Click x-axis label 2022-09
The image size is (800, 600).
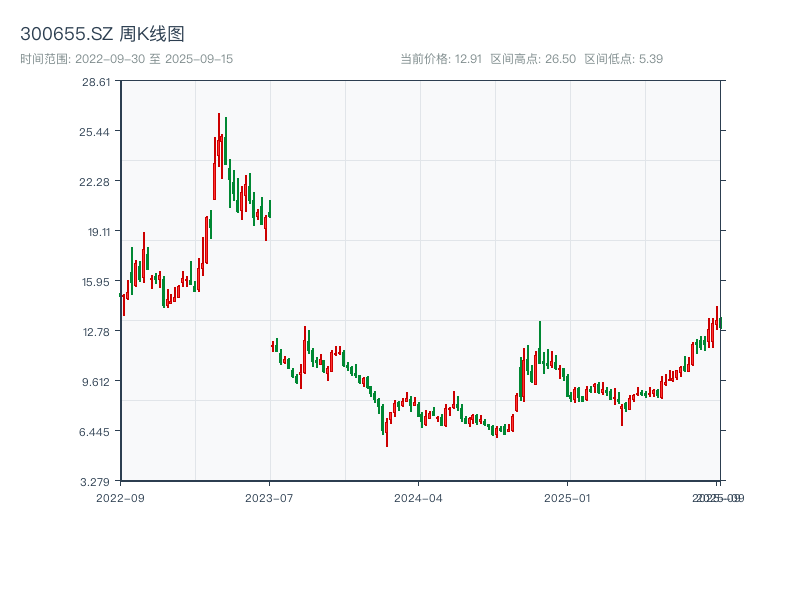pos(120,498)
